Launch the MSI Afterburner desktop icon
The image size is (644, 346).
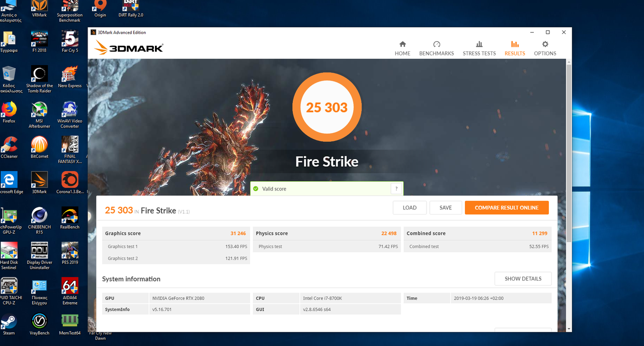39,115
